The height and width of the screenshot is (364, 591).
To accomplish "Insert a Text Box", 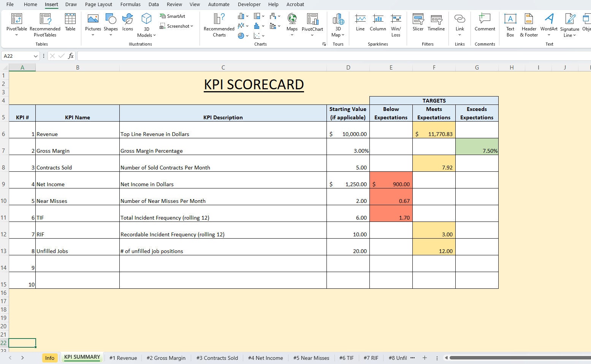I will point(510,25).
